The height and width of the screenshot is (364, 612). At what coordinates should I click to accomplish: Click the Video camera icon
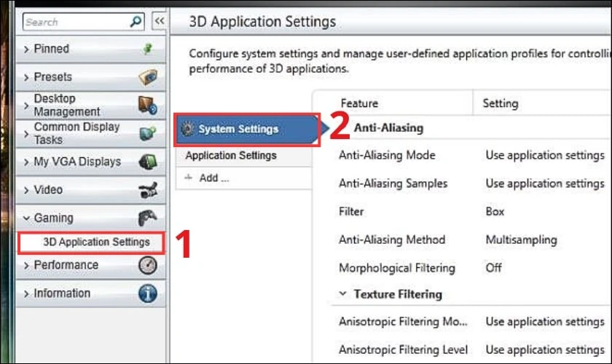click(x=148, y=190)
